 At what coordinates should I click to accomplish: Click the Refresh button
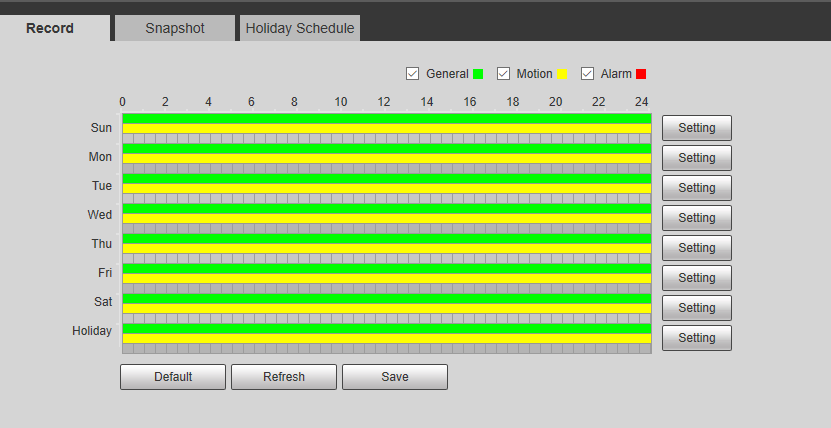(x=284, y=377)
